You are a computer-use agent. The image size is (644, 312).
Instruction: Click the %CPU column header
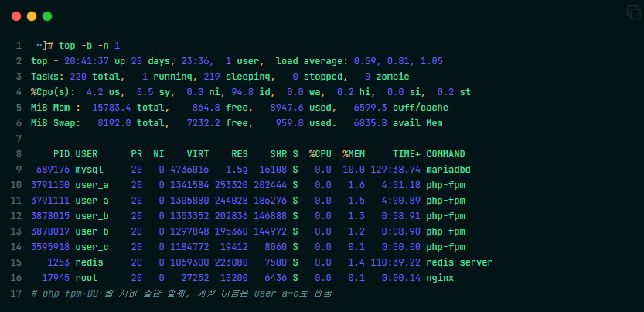tap(320, 154)
